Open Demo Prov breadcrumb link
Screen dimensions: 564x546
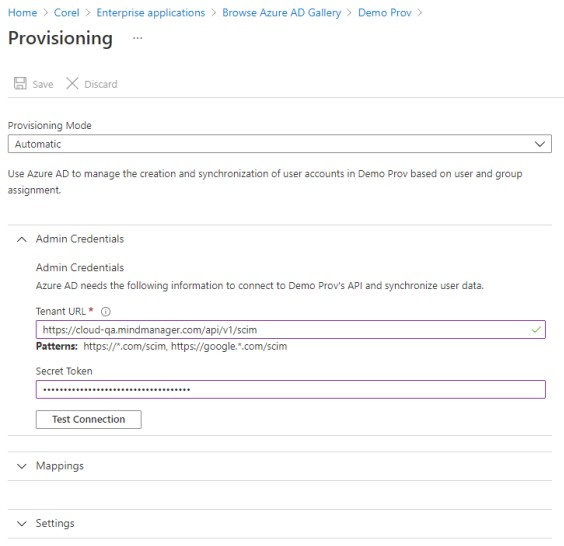[385, 13]
